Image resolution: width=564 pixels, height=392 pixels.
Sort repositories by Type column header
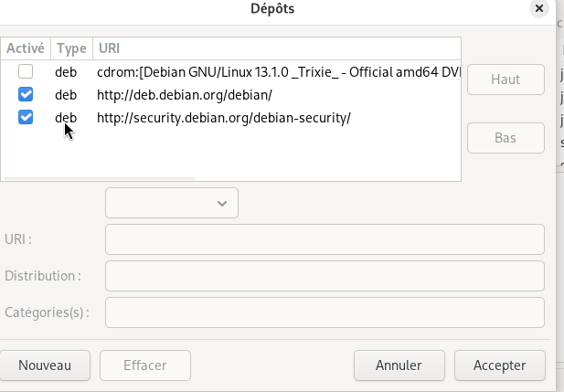(71, 48)
